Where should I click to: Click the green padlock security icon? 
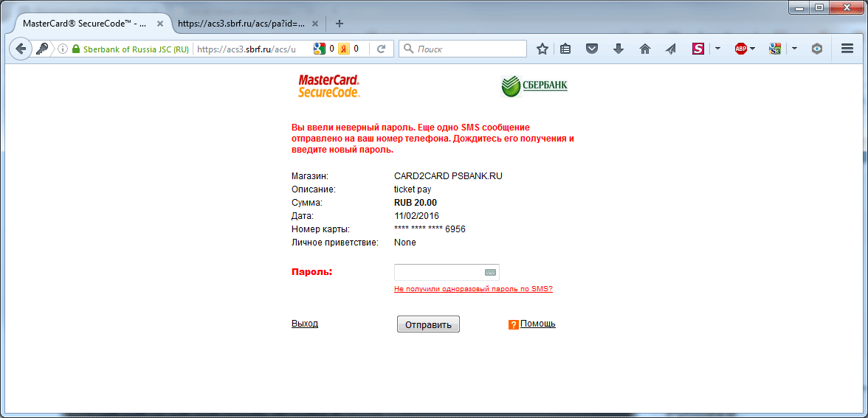point(77,49)
